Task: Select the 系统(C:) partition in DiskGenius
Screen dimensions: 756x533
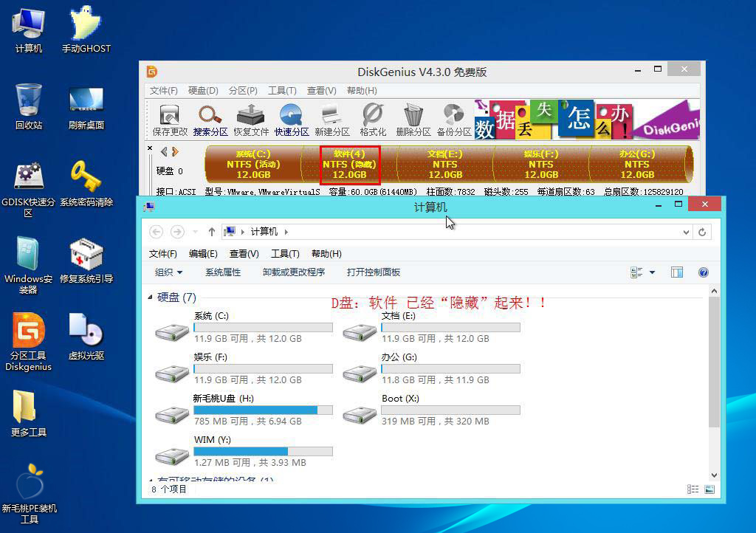Action: click(253, 165)
